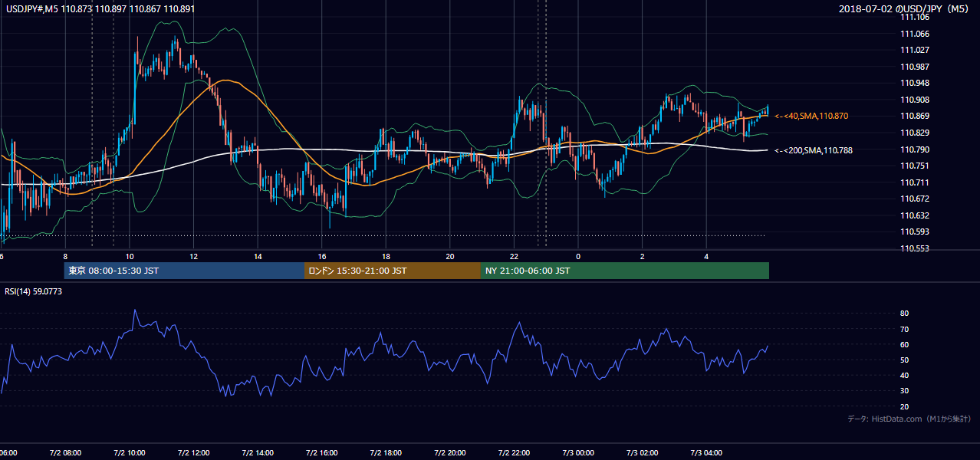Click the 7/2 12:00 time label
The width and height of the screenshot is (980, 460).
click(x=193, y=453)
